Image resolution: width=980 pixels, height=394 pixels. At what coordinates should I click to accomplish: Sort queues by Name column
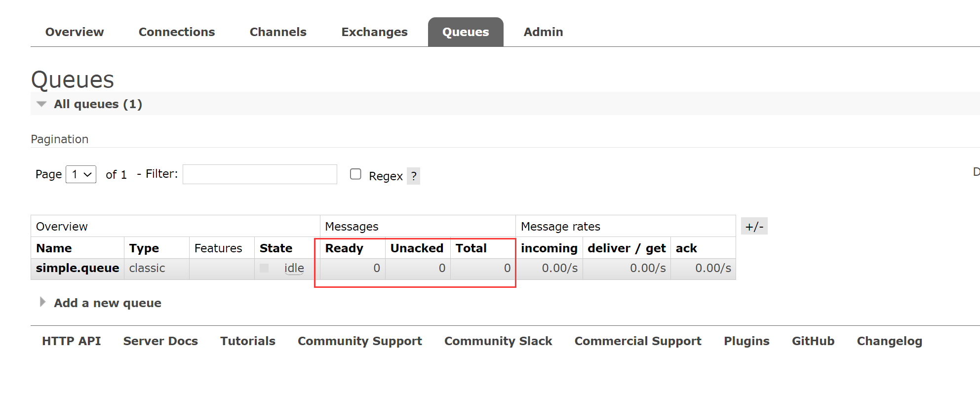coord(54,248)
